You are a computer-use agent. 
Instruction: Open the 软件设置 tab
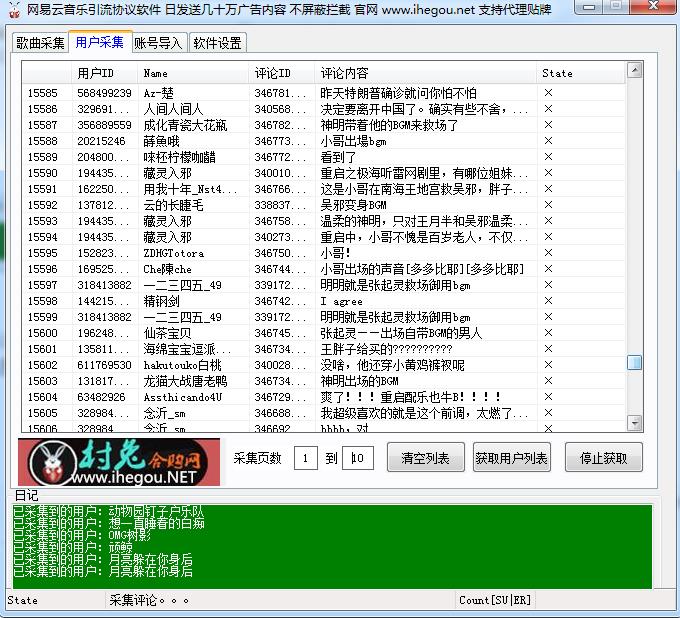217,43
